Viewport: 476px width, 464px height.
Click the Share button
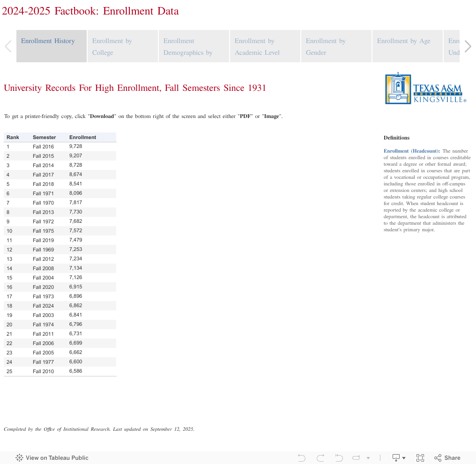point(447,457)
